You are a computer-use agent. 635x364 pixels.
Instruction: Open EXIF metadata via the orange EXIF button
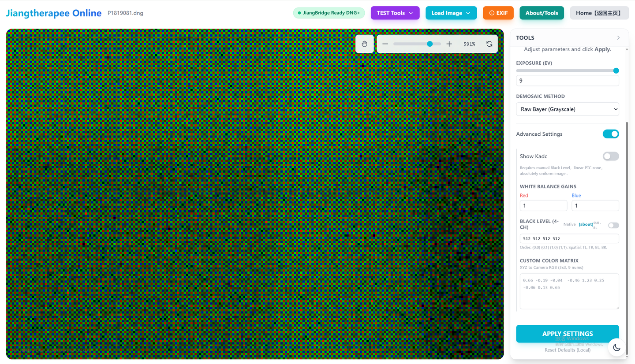tap(498, 13)
